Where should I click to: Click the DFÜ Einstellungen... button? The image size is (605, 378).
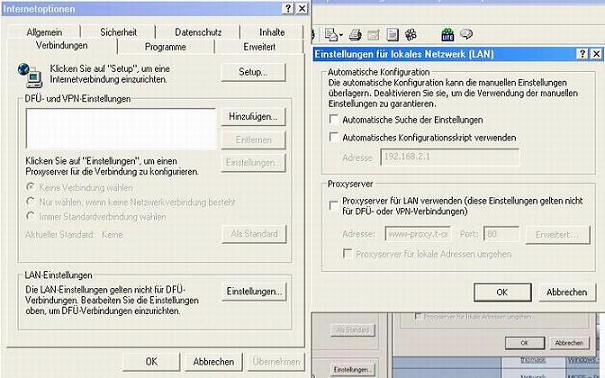pyautogui.click(x=253, y=163)
